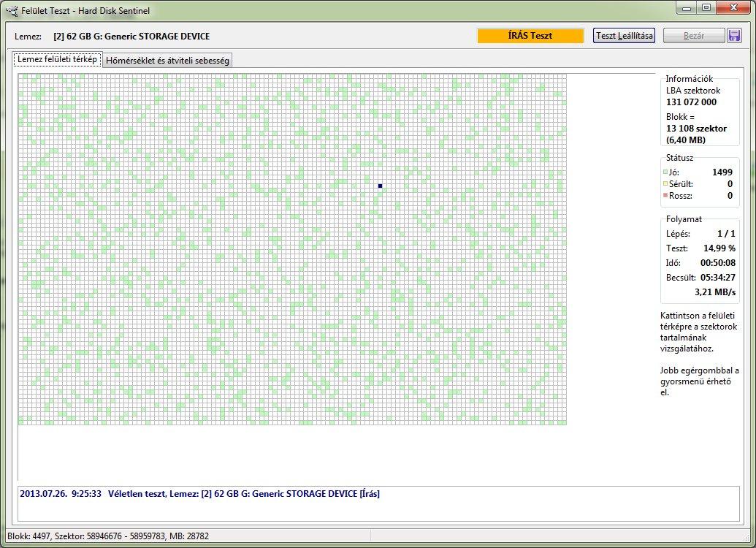This screenshot has height=548, width=756.
Task: Stop the test with Teszt Leállítása
Action: point(624,36)
